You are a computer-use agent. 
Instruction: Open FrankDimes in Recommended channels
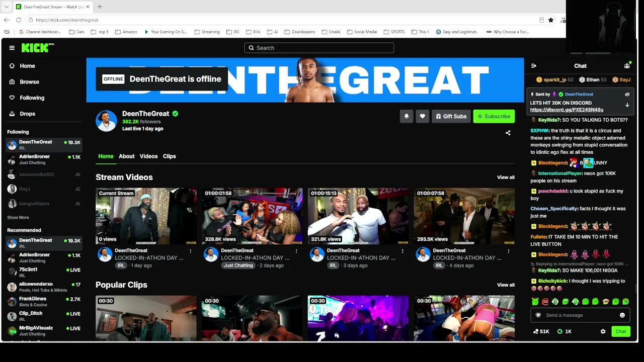44,302
